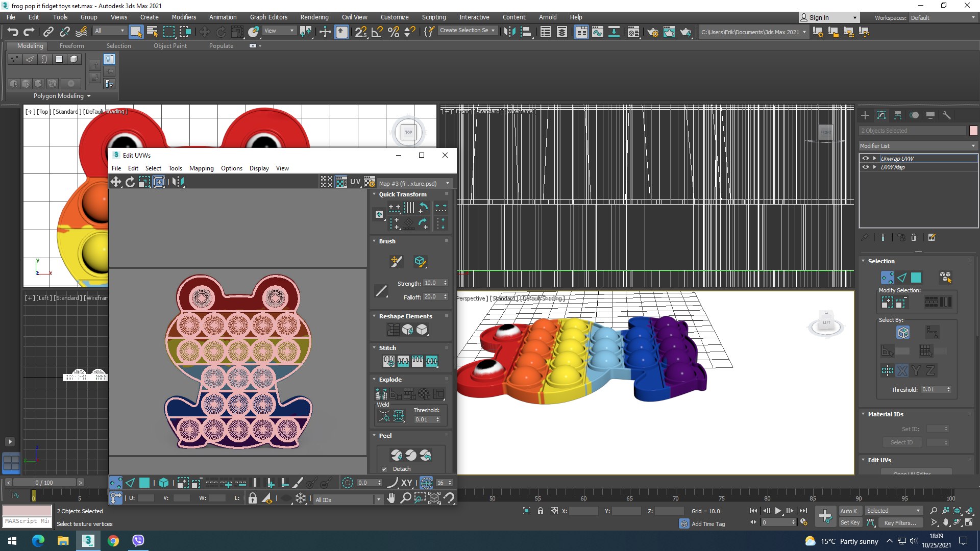Open the Map #3 texture dropdown
The height and width of the screenshot is (551, 980).
tap(414, 183)
